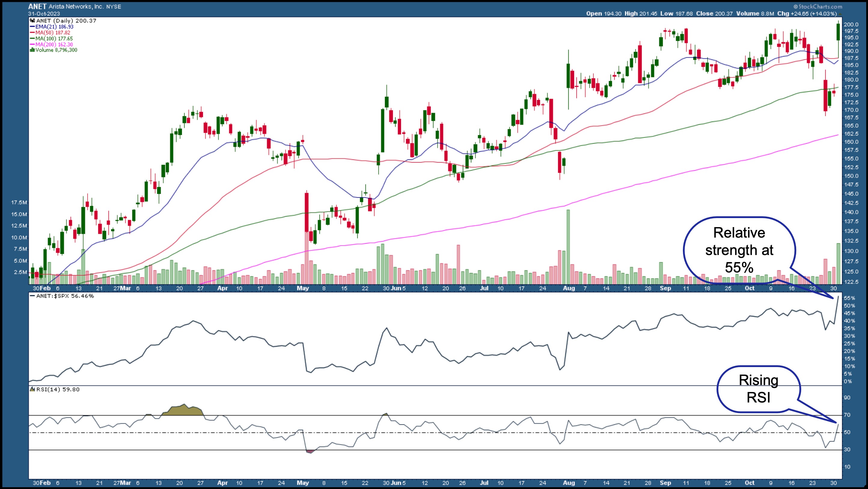The height and width of the screenshot is (489, 868).
Task: Click the candlestick icon beside ANET (Daily)
Action: point(32,21)
